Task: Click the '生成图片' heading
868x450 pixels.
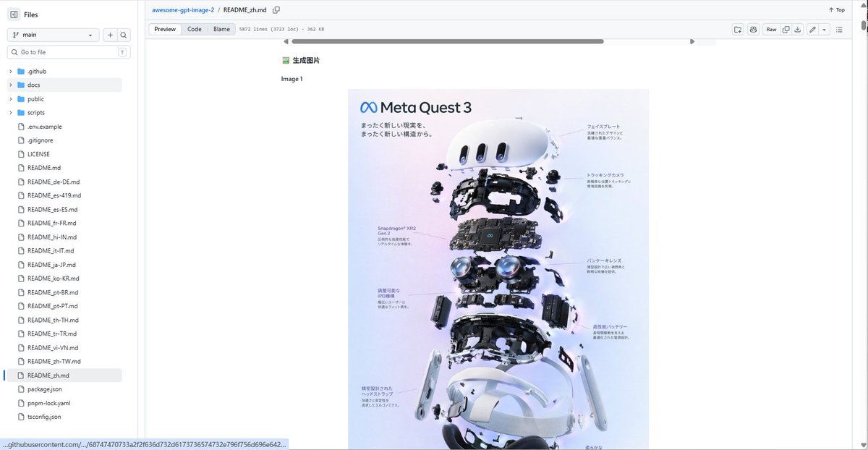Action: (x=306, y=61)
